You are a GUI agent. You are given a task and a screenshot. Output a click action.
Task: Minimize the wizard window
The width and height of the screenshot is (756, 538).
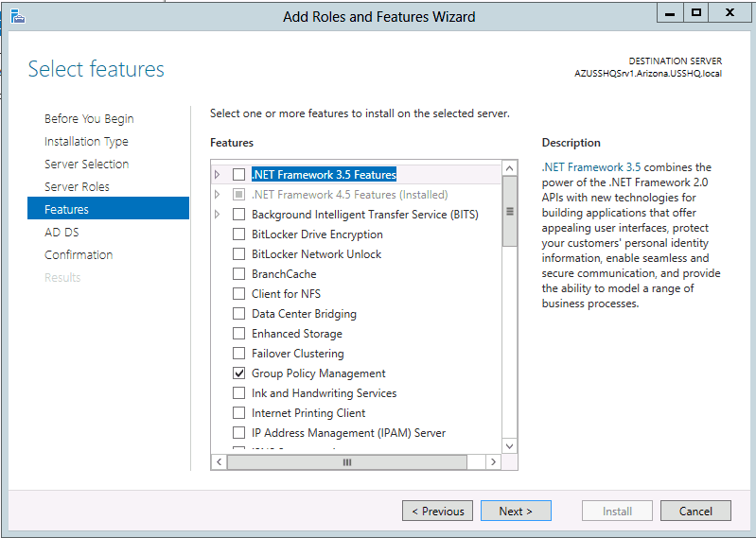coord(670,13)
